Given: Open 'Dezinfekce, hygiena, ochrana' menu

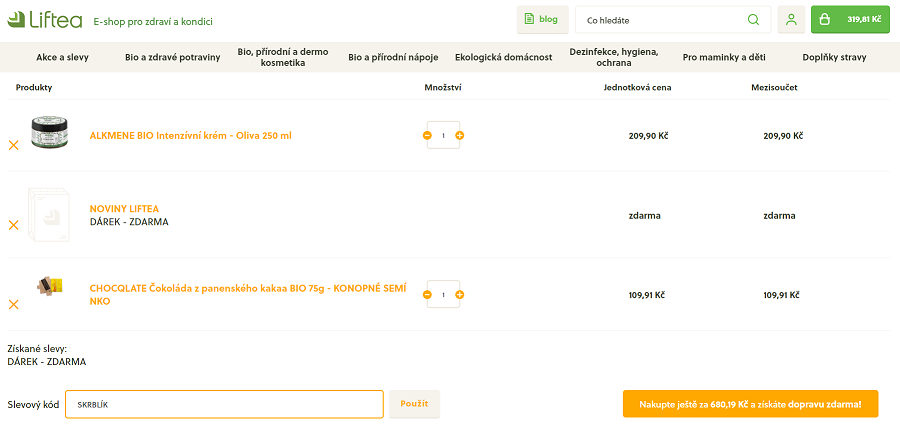Looking at the screenshot, I should 614,57.
